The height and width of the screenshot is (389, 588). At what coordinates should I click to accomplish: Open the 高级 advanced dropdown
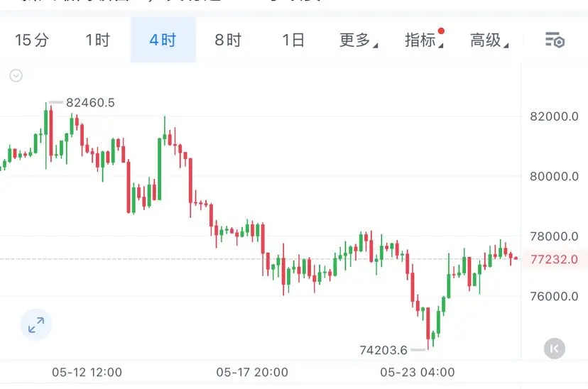(x=489, y=40)
